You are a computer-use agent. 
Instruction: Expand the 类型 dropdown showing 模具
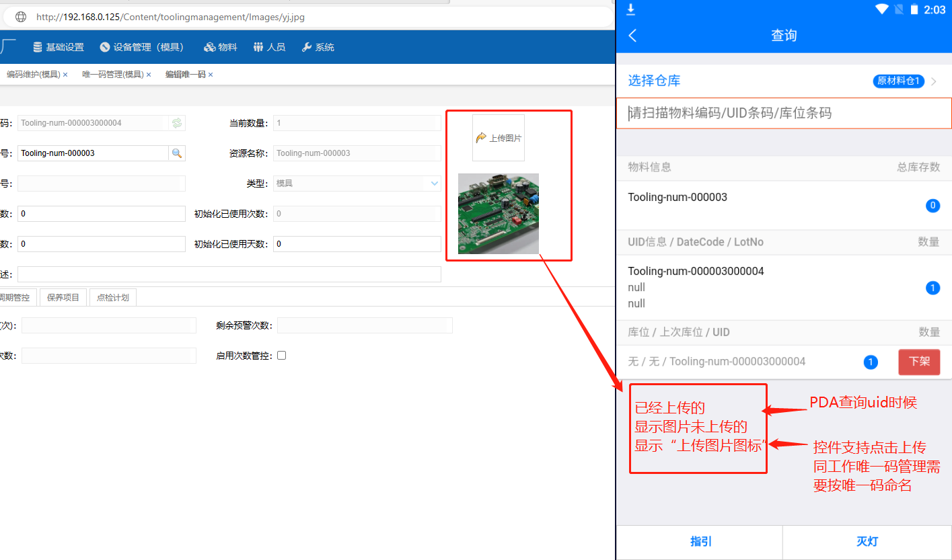tap(433, 184)
